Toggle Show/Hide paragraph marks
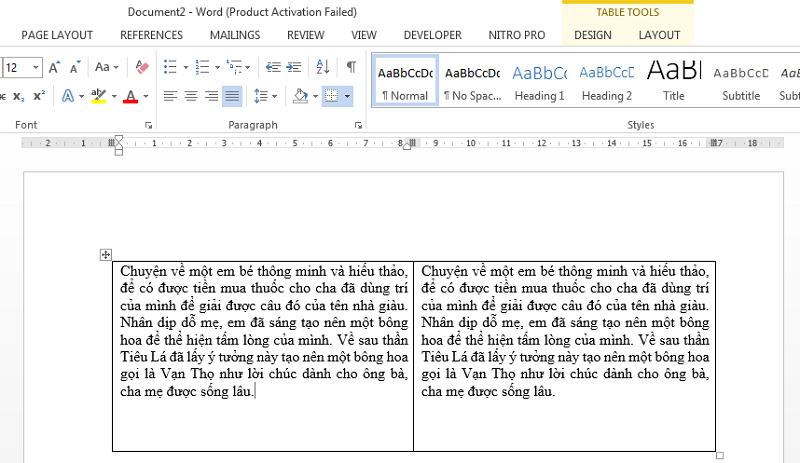800x463 pixels. [x=351, y=67]
